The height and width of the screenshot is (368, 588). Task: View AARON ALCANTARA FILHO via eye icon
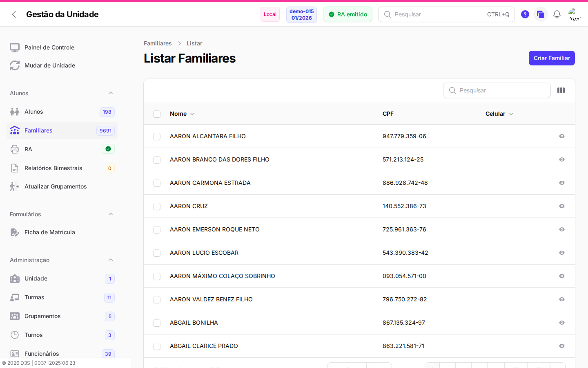click(x=562, y=136)
